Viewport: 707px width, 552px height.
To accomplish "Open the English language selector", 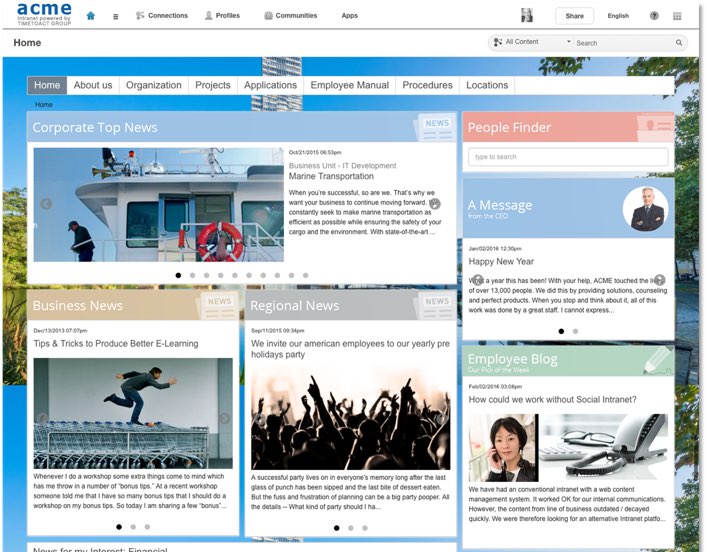I will [x=618, y=16].
